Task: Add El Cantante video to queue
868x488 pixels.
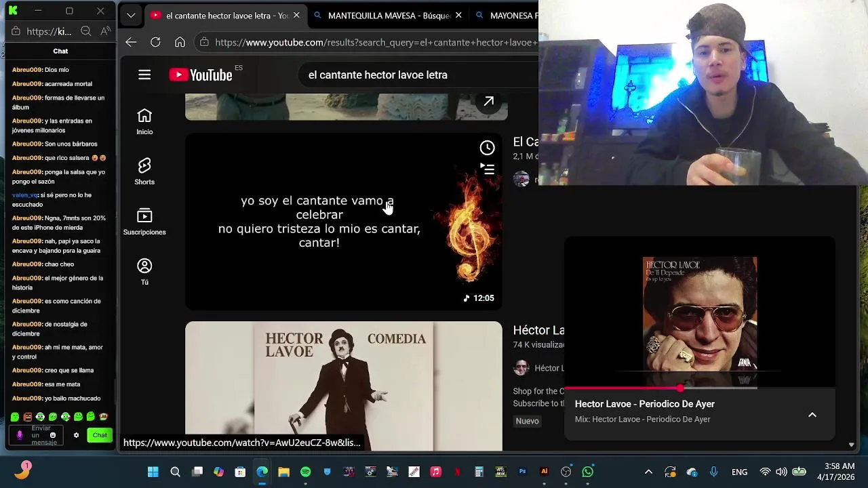Action: pos(487,169)
